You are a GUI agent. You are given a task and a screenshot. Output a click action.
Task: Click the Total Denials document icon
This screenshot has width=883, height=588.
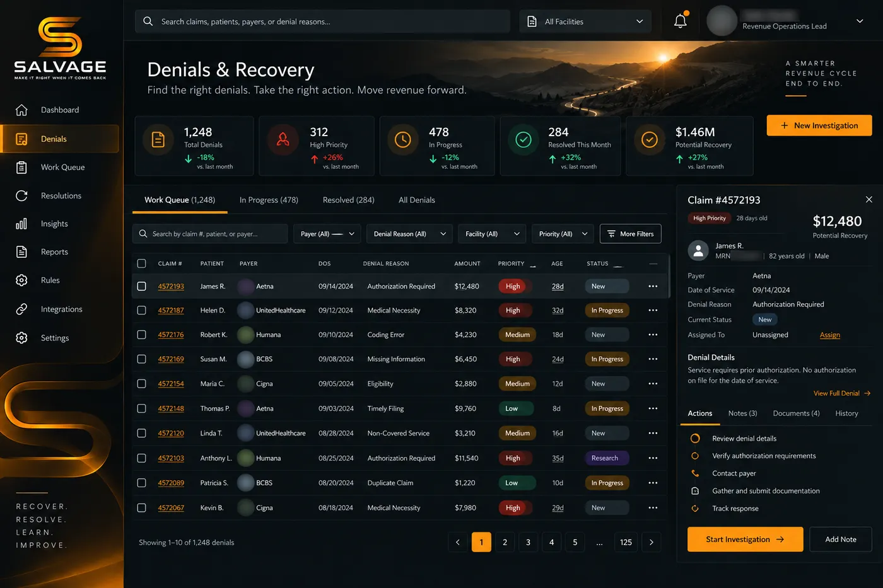click(158, 139)
